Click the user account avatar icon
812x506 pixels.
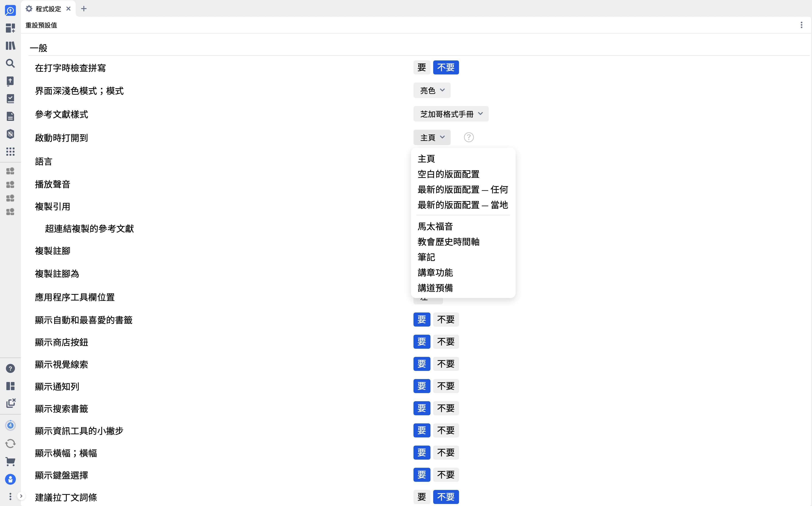pos(10,479)
